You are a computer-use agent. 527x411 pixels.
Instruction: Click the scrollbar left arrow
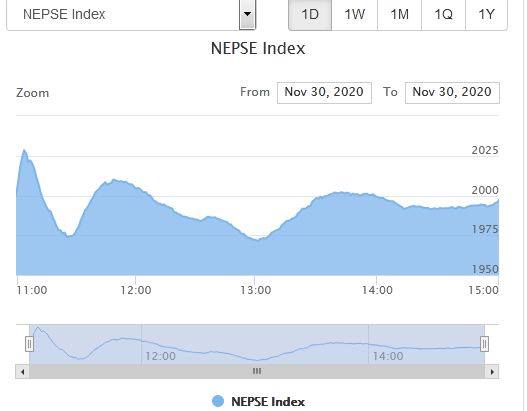pos(23,372)
